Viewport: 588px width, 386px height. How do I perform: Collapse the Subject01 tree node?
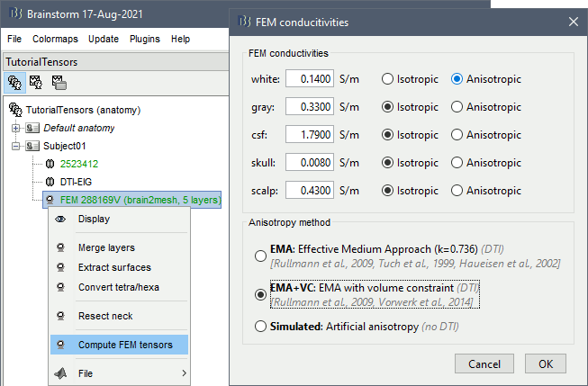[x=15, y=146]
